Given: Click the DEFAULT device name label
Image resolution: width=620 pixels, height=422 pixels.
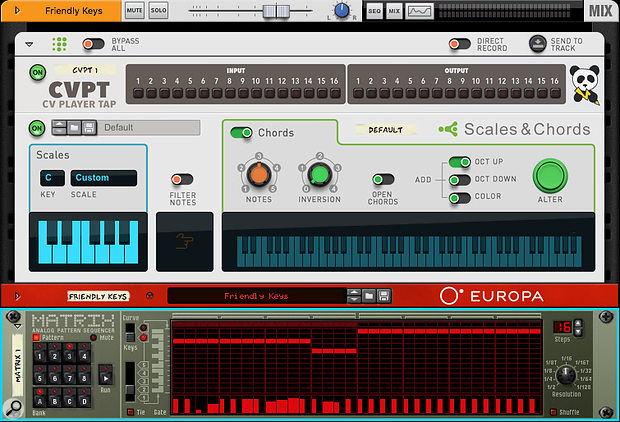Looking at the screenshot, I should pos(386,130).
